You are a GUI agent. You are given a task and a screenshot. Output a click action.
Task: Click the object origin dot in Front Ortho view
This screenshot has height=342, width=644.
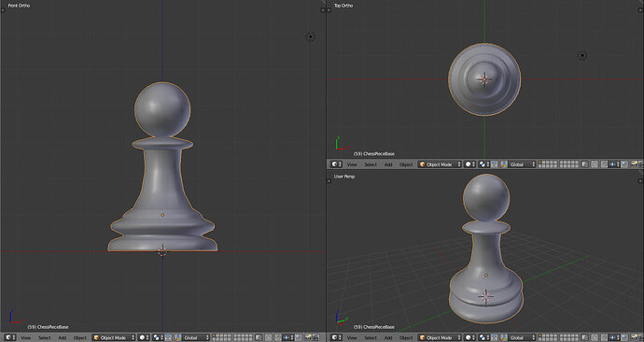tap(162, 215)
